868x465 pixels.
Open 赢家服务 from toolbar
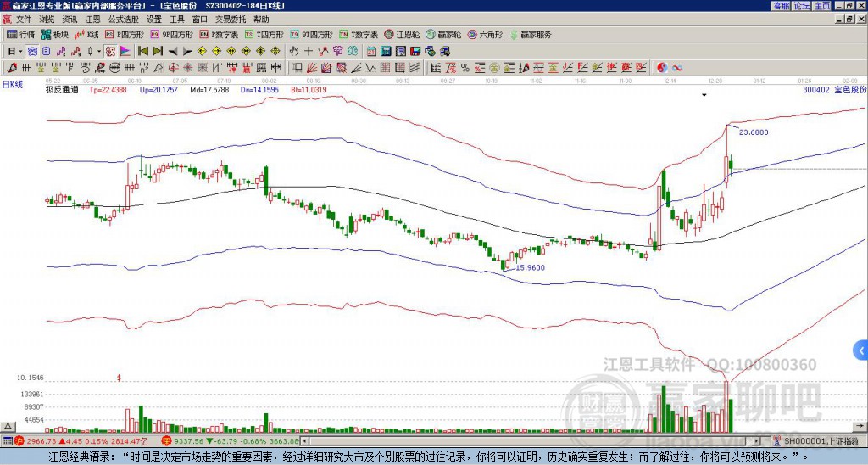click(x=531, y=34)
